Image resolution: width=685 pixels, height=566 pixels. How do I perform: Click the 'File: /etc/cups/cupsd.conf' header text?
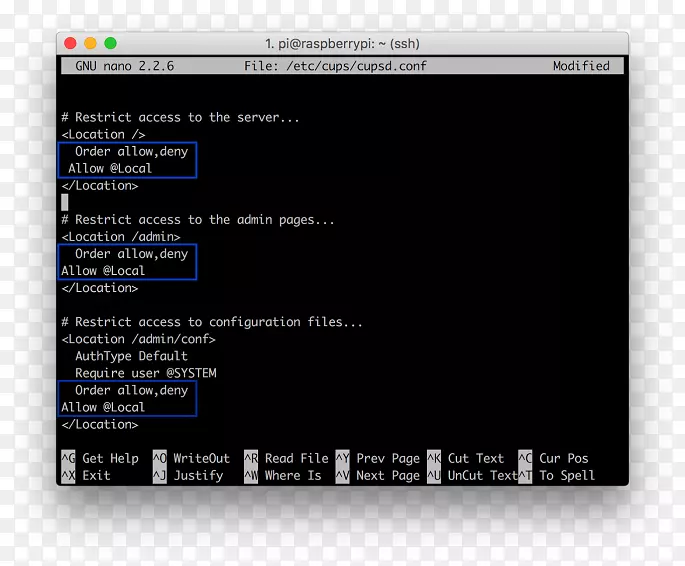[335, 66]
